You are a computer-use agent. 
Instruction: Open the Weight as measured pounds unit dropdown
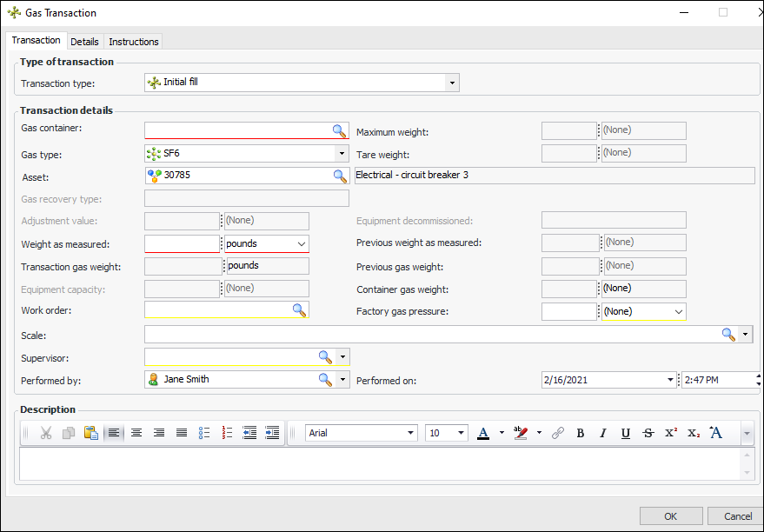pos(302,244)
